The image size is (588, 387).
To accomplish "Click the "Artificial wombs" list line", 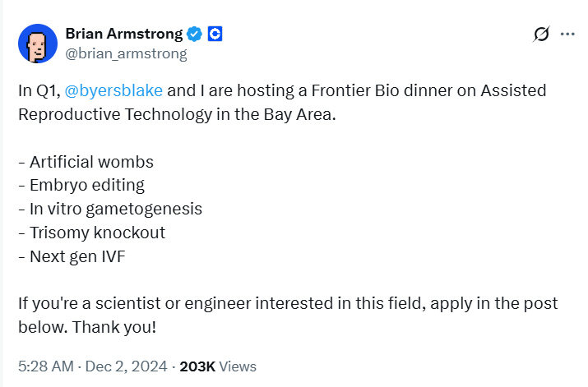I will (86, 162).
